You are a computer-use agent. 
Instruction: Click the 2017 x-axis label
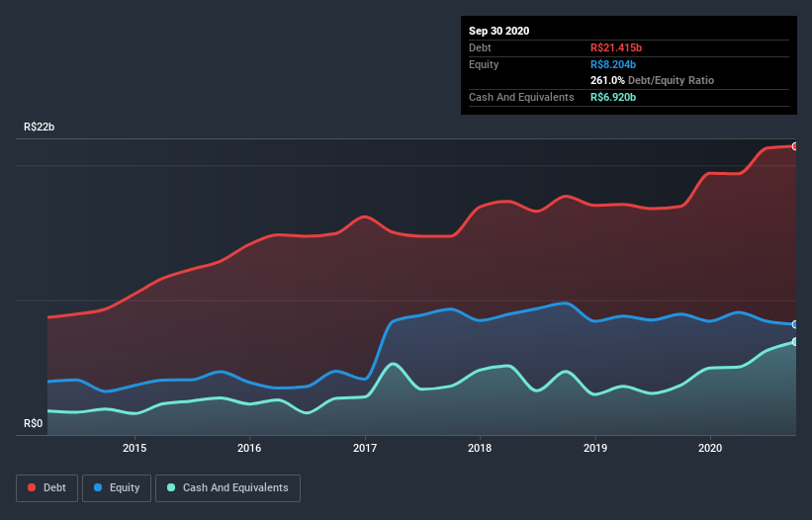coord(365,448)
